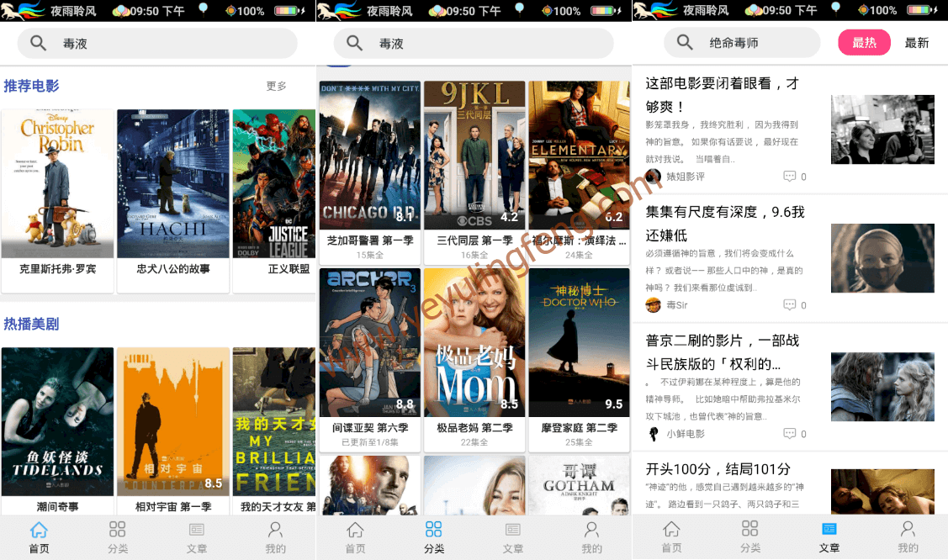Open 文章 article icon in left screen
Image resolution: width=948 pixels, height=560 pixels.
[197, 530]
